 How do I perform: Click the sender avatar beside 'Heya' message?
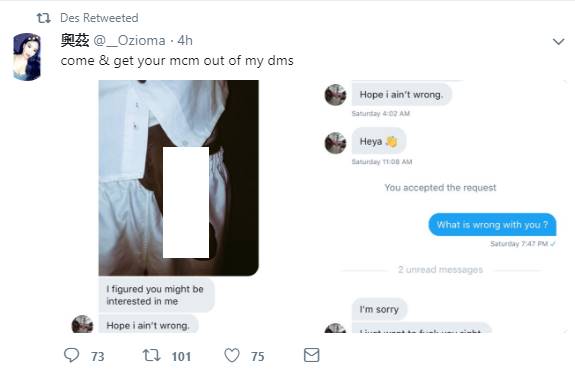(335, 143)
